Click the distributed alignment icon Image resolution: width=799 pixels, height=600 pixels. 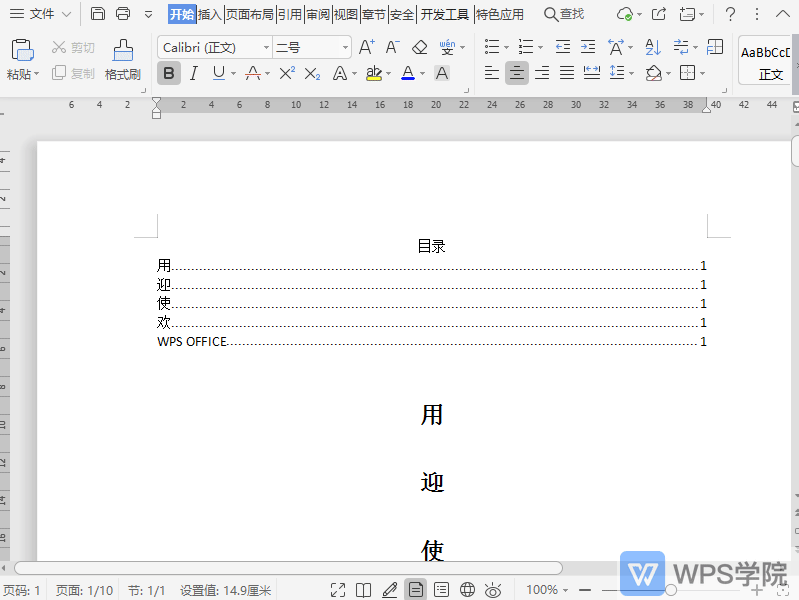pyautogui.click(x=592, y=73)
